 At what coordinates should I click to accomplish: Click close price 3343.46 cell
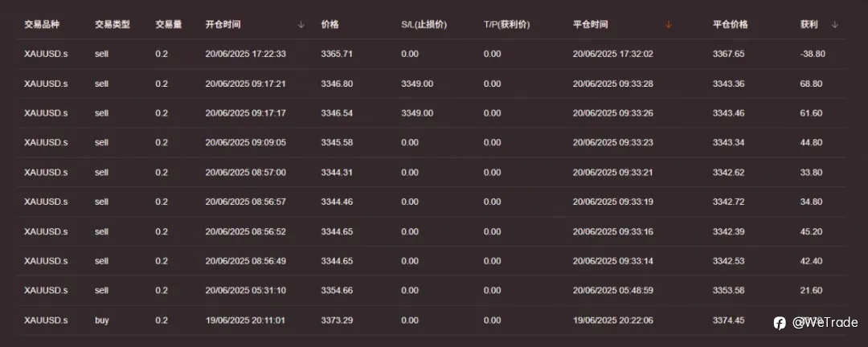[728, 113]
